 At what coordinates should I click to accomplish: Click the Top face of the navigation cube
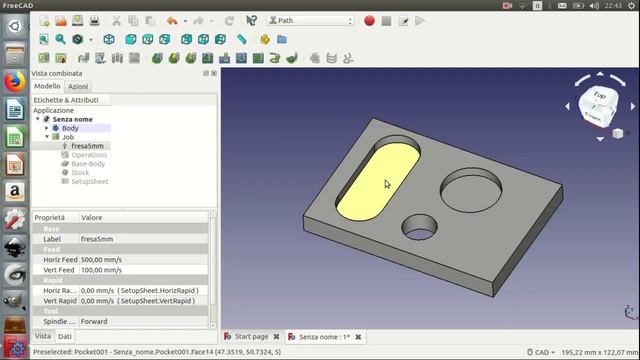click(599, 96)
